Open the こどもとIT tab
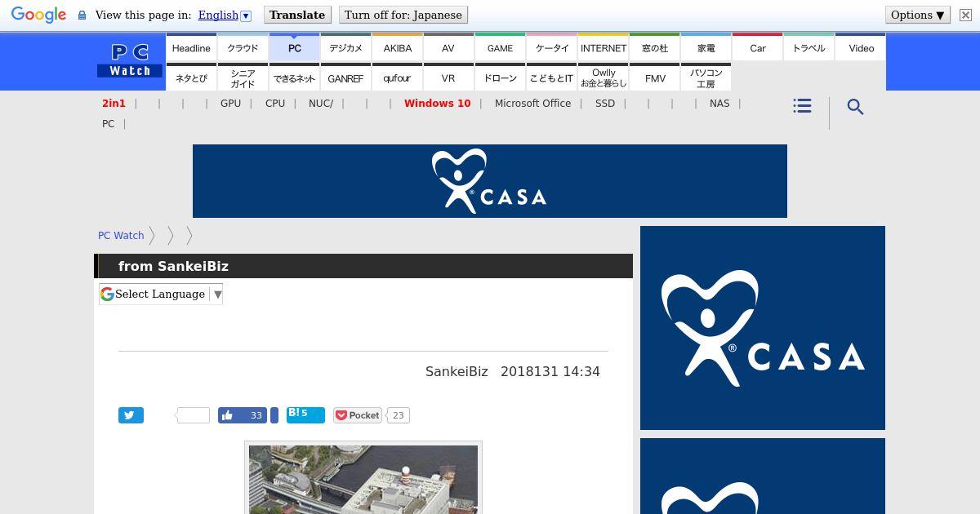980x514 pixels. coord(551,78)
